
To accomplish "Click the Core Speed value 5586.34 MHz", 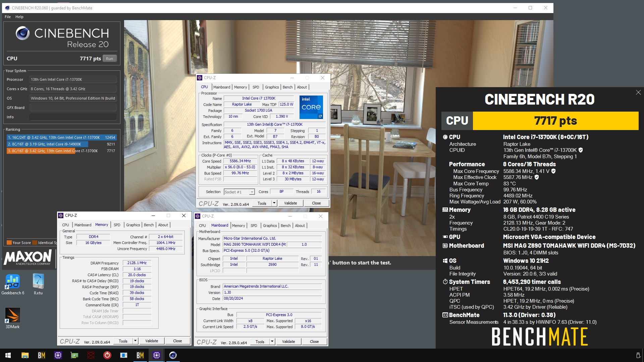I will coord(240,161).
